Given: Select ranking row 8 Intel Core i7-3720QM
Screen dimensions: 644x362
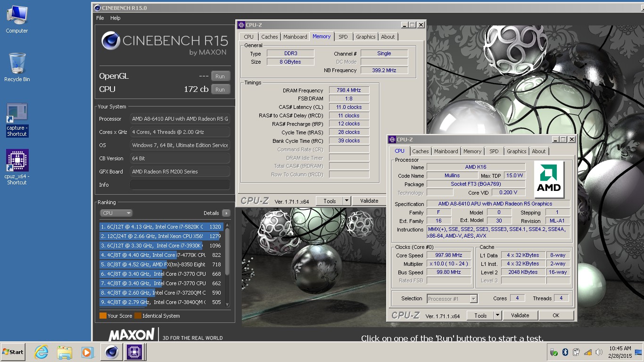Looking at the screenshot, I should tap(162, 293).
